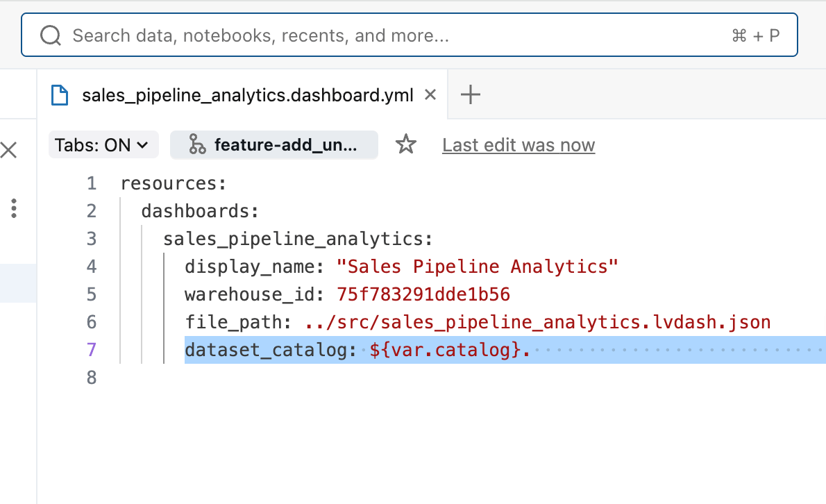Viewport: 826px width, 504px height.
Task: Select the sales_pipeline_analytics.dashboard.yml tab label
Action: click(247, 95)
